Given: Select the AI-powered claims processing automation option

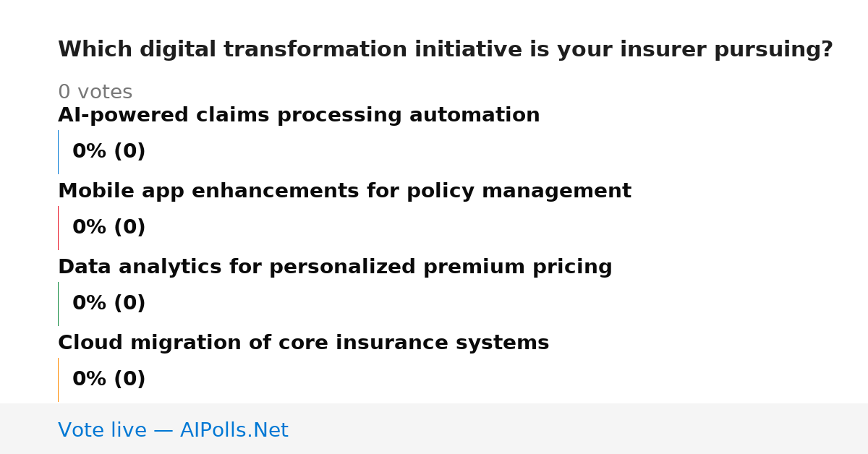Looking at the screenshot, I should (299, 116).
